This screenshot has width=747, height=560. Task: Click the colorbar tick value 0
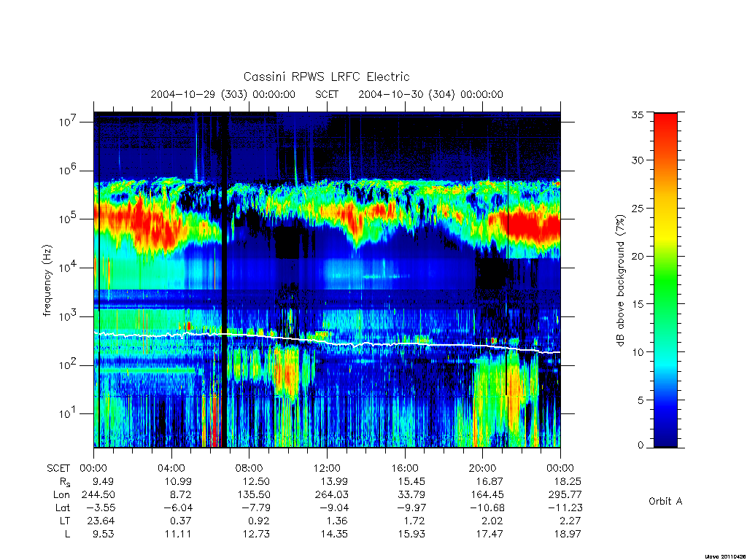click(x=640, y=446)
